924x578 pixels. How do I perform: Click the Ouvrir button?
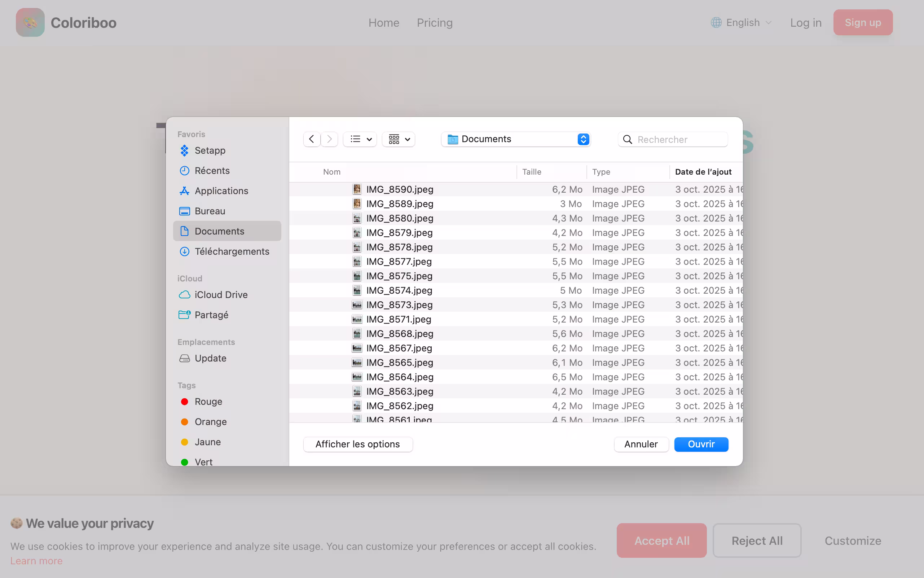(x=701, y=444)
